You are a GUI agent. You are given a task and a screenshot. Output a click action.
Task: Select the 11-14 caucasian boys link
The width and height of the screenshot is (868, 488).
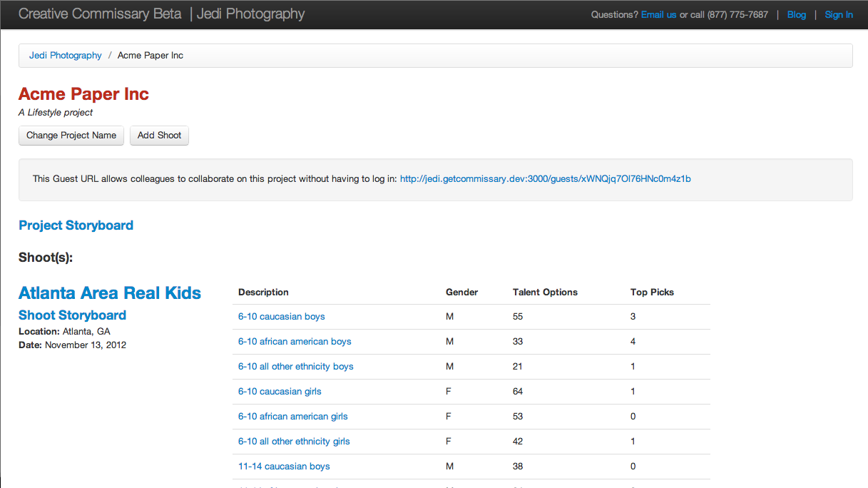coord(284,467)
